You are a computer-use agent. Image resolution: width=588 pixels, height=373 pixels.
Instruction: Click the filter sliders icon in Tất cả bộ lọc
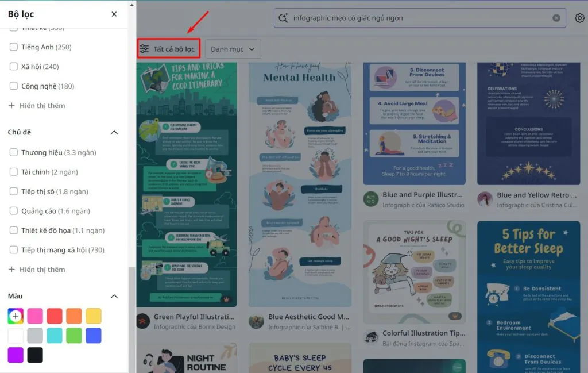(144, 49)
